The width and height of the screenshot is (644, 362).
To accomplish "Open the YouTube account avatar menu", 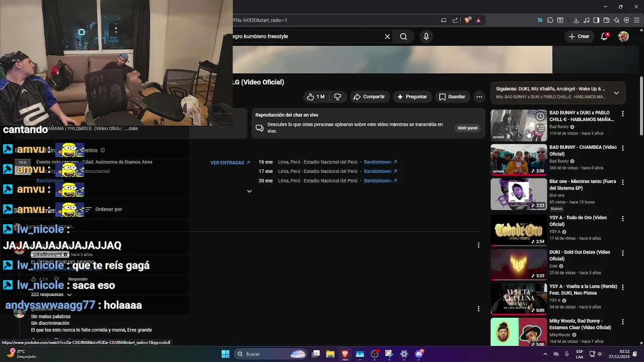I will pyautogui.click(x=623, y=36).
